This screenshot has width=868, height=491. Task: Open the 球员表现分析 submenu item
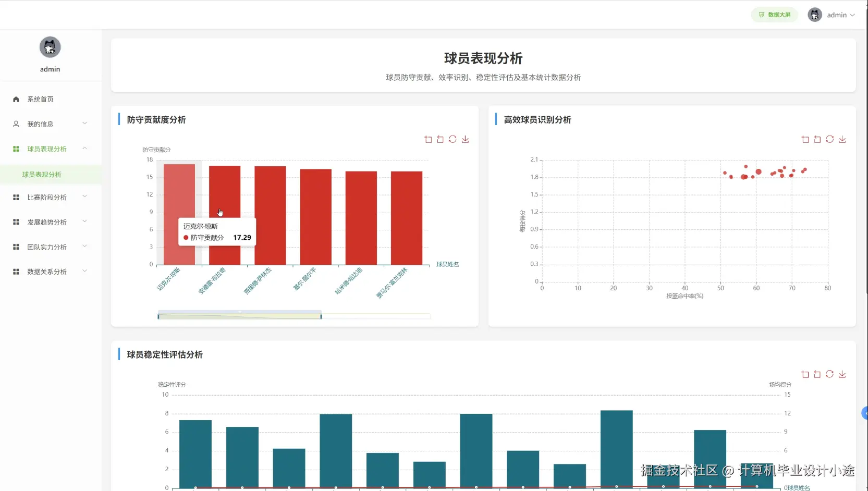[42, 175]
